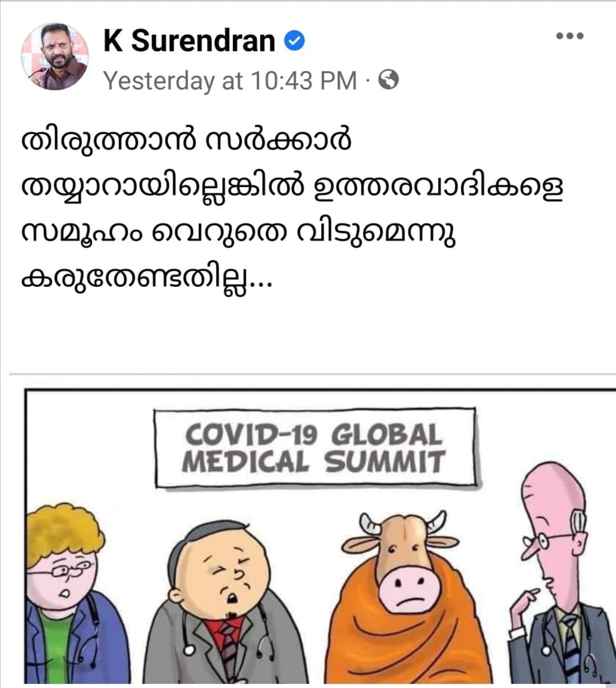This screenshot has height=688, width=616.
Task: Click the word SUMMIT on the sign
Action: pos(384,462)
